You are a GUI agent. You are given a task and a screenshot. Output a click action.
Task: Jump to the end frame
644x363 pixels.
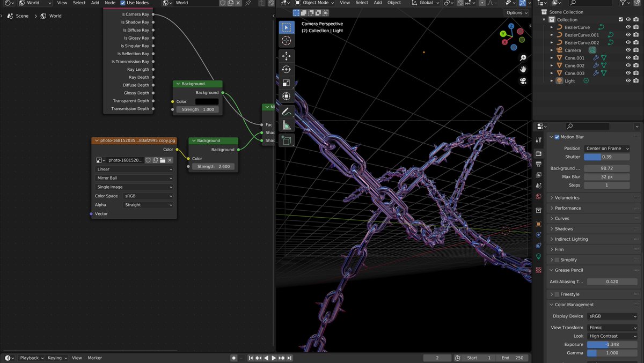tap(290, 358)
